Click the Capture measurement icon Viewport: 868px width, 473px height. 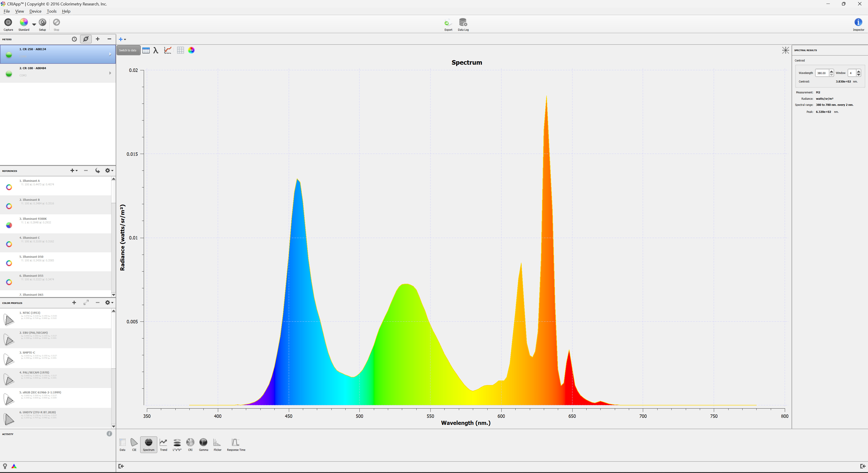(x=8, y=23)
